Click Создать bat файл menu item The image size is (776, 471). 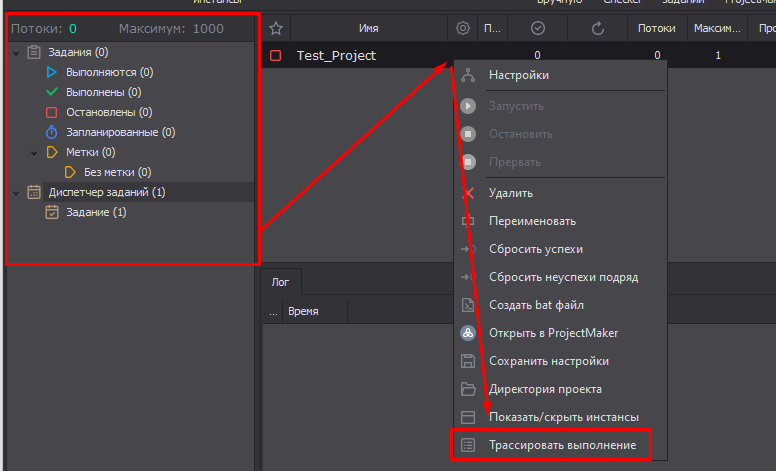click(x=536, y=305)
